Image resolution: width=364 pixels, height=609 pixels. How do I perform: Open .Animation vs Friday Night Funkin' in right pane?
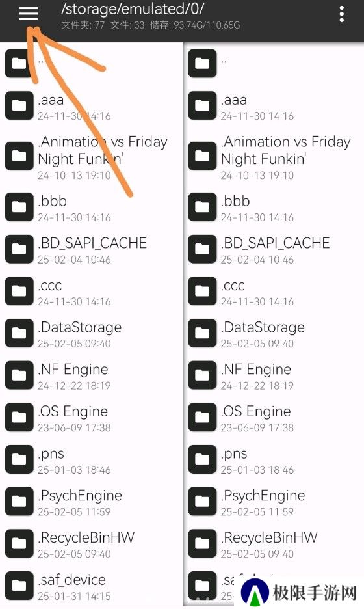(274, 156)
